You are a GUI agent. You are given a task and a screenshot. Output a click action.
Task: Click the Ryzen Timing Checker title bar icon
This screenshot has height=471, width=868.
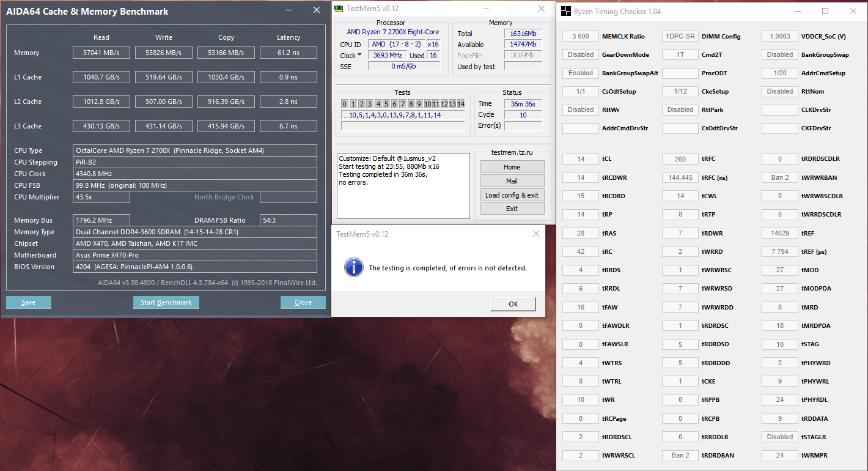point(565,11)
